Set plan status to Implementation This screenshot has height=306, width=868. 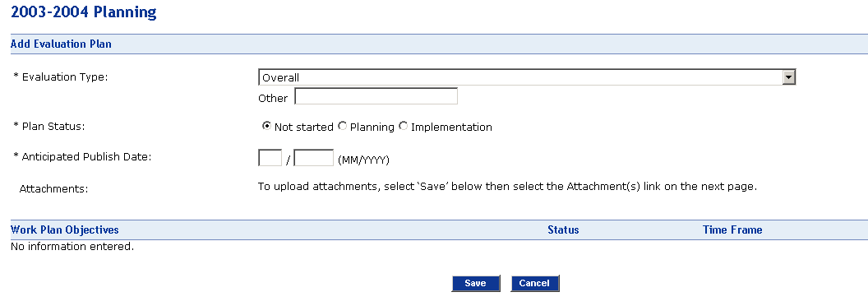(x=403, y=126)
